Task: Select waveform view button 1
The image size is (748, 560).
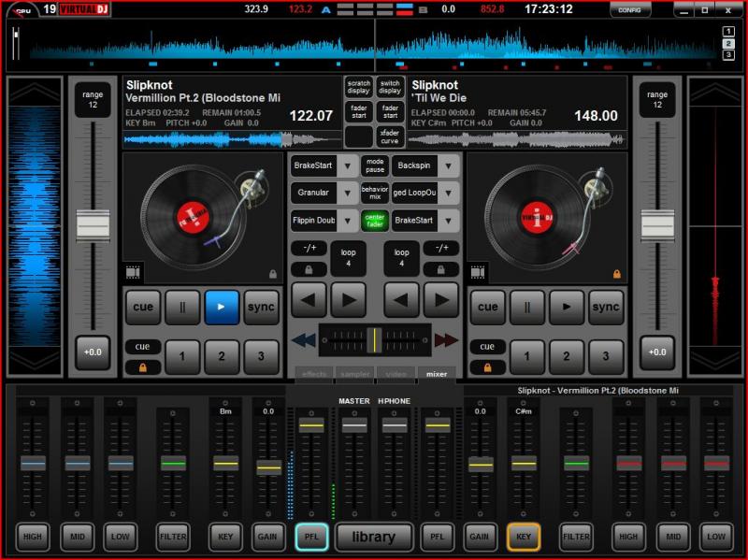Action: pos(728,32)
